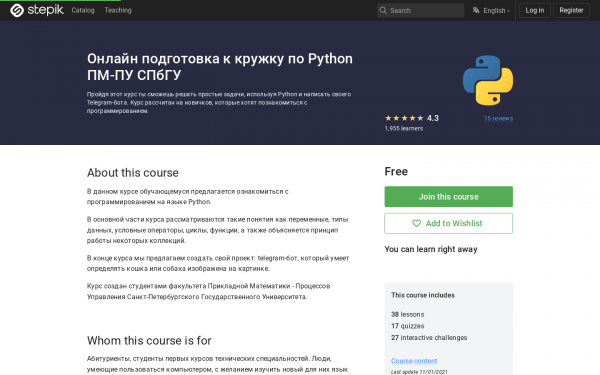
Task: Click the This course includes heading
Action: 423,295
